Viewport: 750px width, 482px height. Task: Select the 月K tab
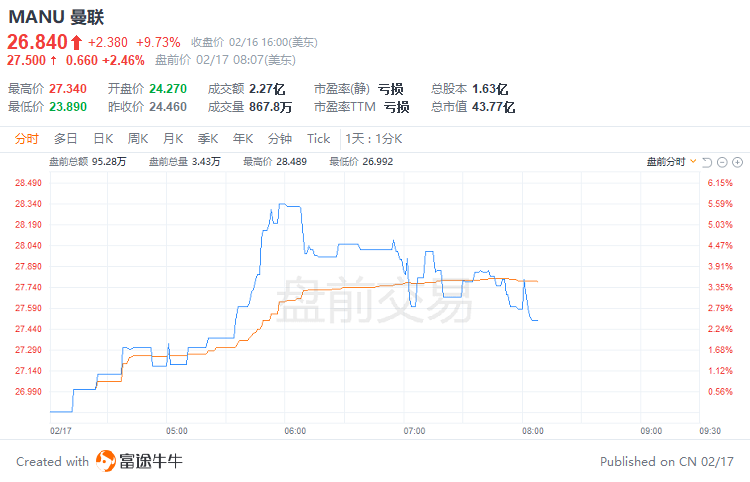[x=173, y=139]
